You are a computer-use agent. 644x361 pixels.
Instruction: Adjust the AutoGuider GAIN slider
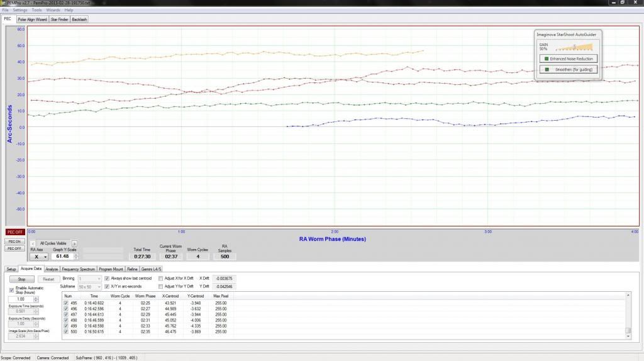(574, 47)
